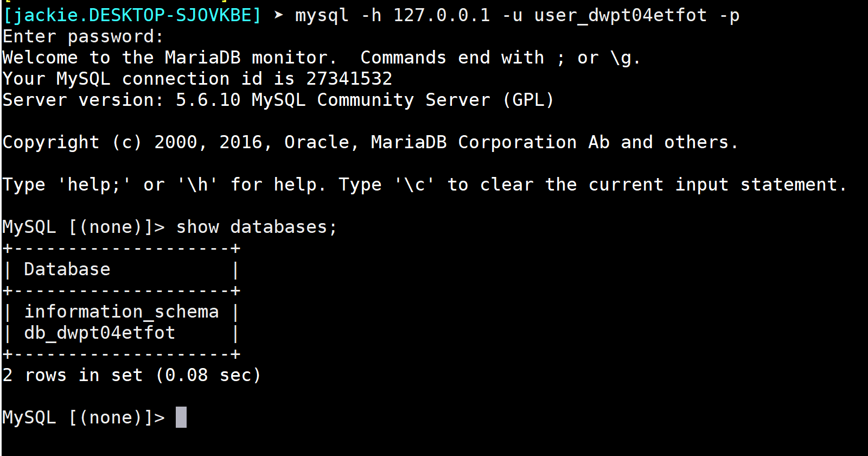Click the 'Enter password:' line
868x456 pixels.
coord(83,36)
